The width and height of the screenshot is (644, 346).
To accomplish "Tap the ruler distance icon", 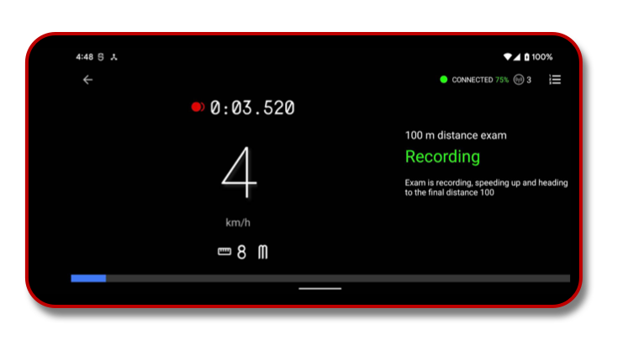I will click(x=224, y=252).
